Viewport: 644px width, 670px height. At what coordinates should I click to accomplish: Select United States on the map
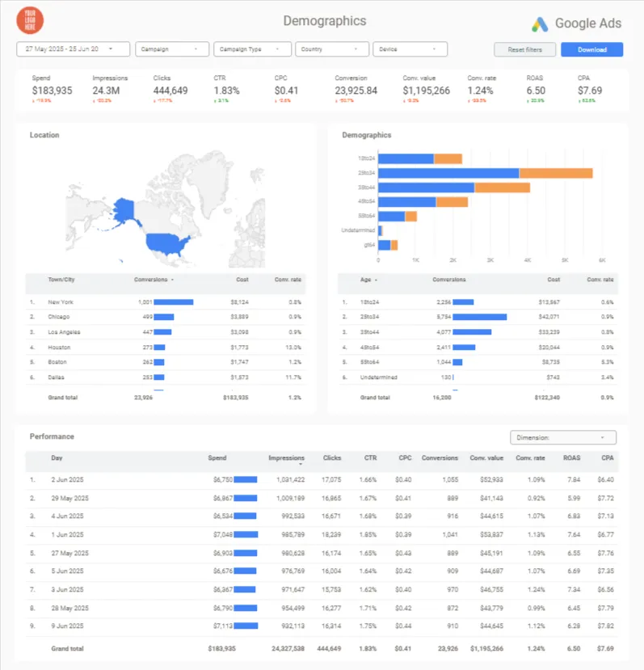[166, 243]
